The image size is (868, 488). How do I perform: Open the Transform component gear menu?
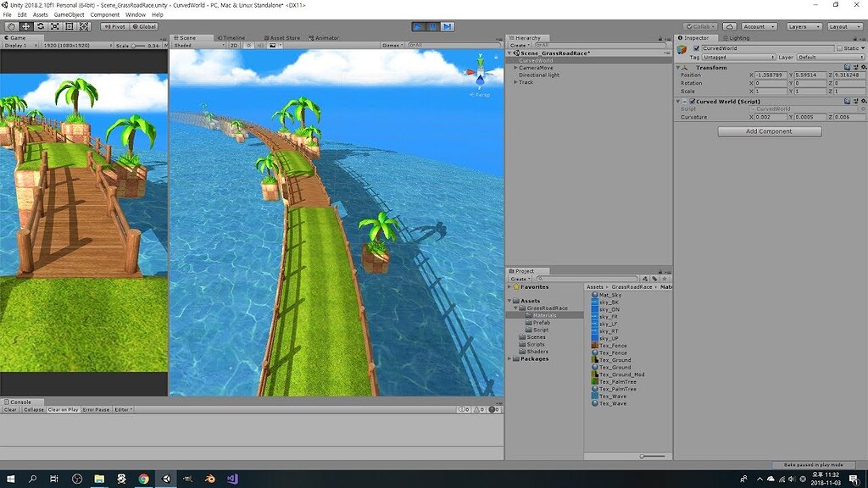[x=863, y=68]
